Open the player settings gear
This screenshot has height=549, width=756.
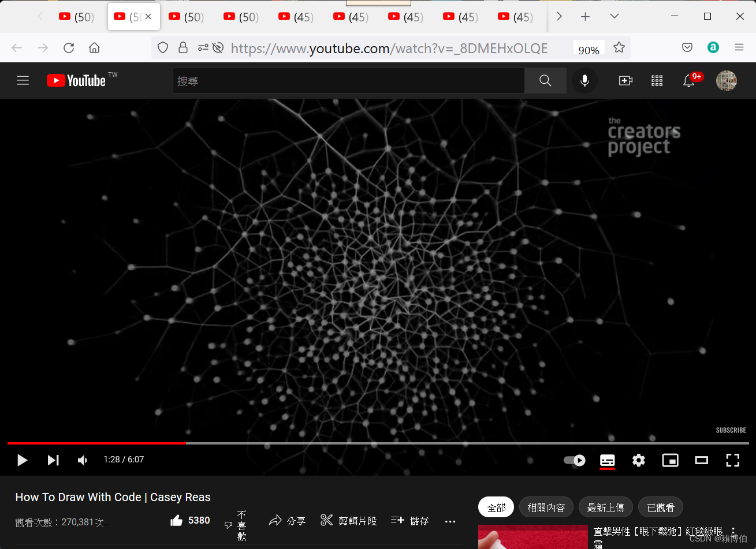click(639, 460)
